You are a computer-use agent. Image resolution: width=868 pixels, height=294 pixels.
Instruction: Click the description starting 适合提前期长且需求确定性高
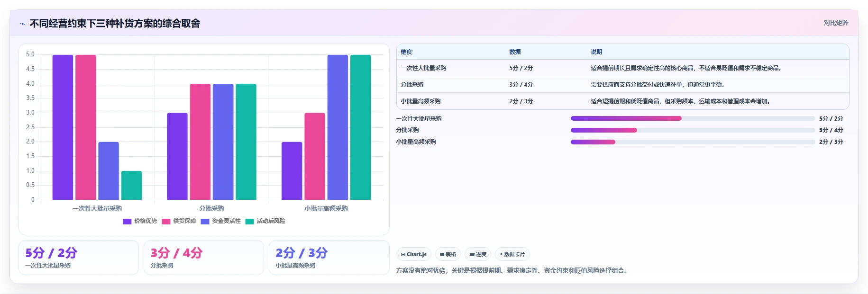tap(687, 68)
